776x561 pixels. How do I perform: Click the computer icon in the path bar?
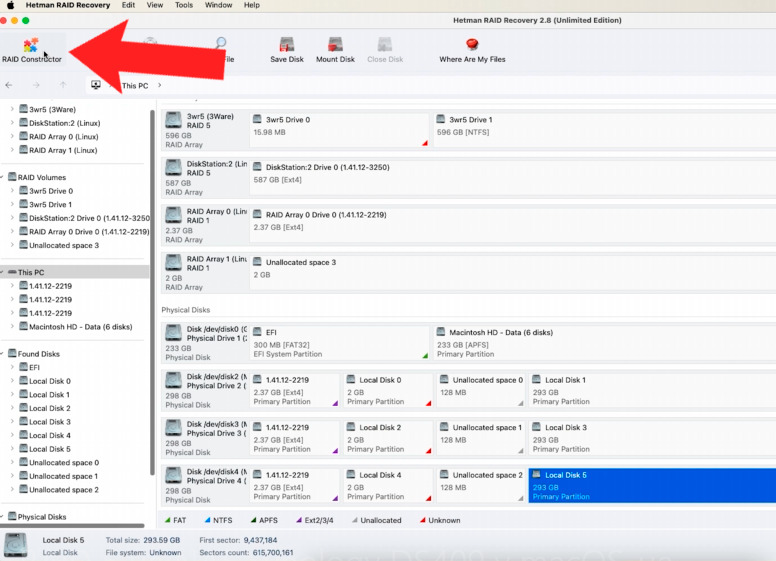96,85
